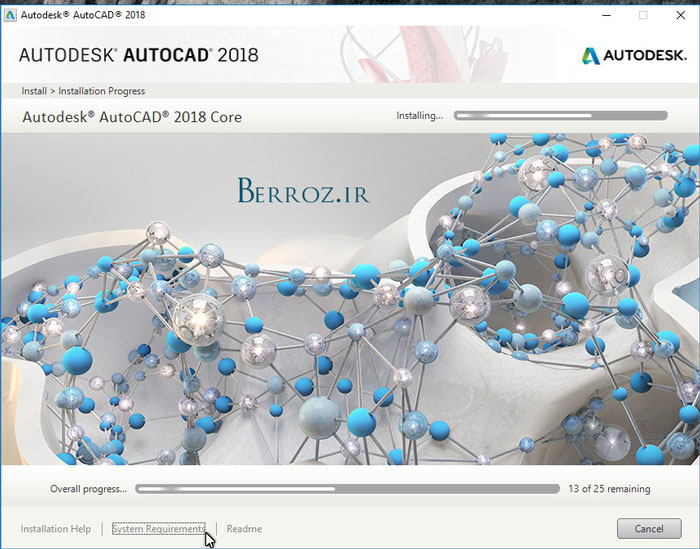Click the '13 of 25 remaining' text

click(x=609, y=489)
